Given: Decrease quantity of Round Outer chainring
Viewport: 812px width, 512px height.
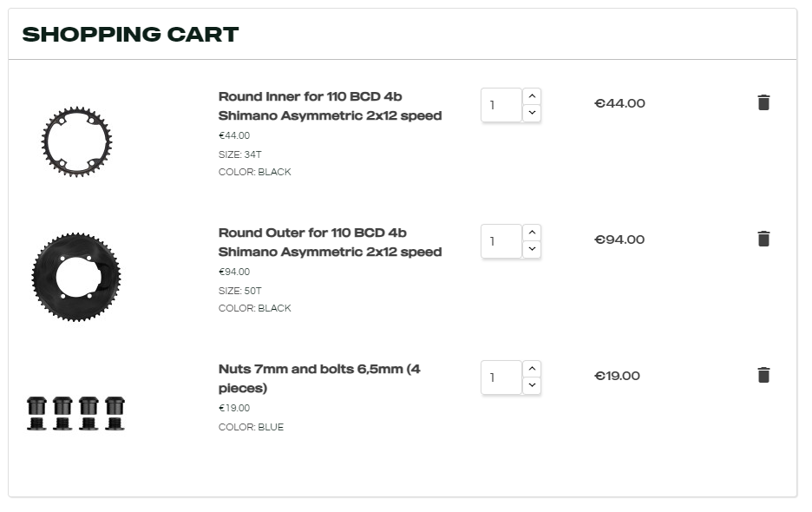Looking at the screenshot, I should coord(532,249).
